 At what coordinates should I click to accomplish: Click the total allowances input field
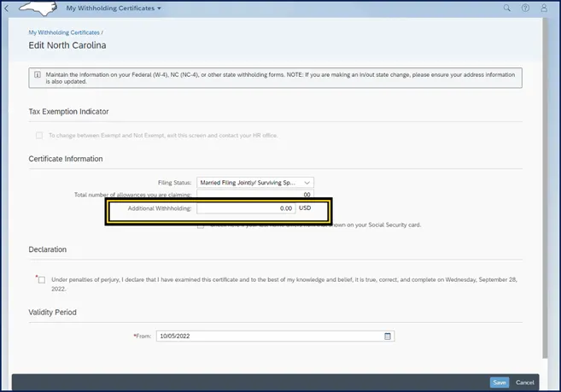(255, 195)
